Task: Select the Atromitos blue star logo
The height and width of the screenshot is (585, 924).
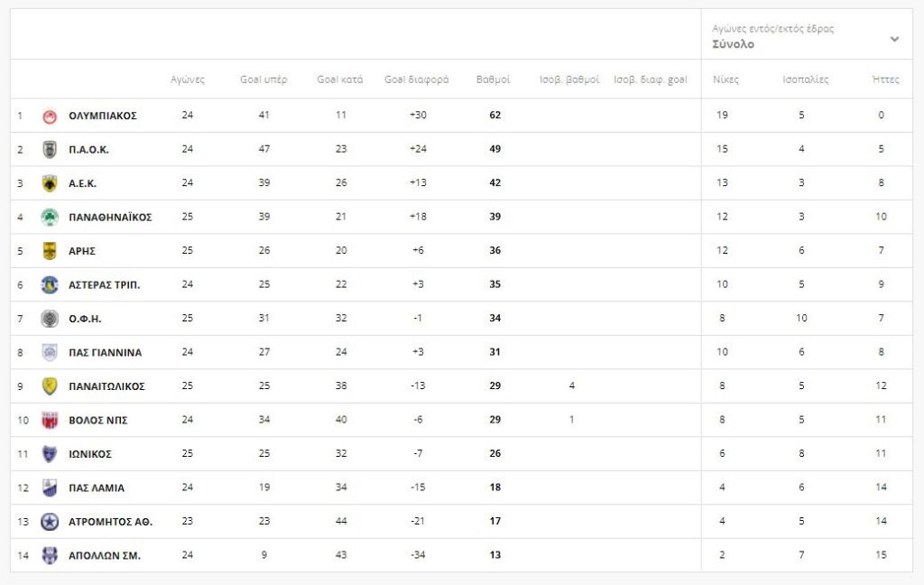Action: pyautogui.click(x=50, y=522)
